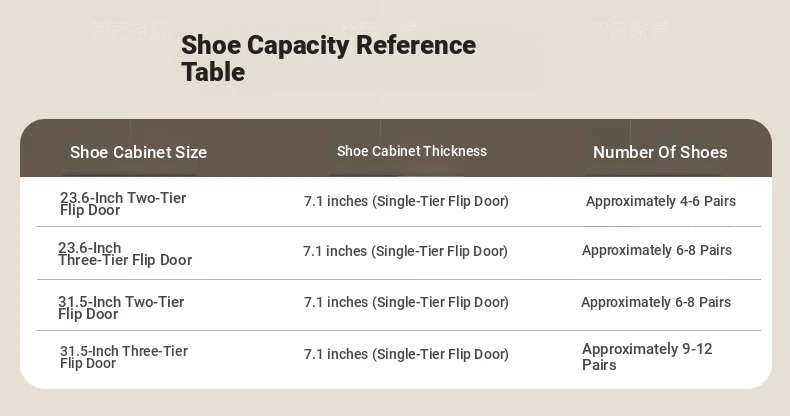This screenshot has height=416, width=790.
Task: Click Approximately 6-8 Pairs in third row
Action: pyautogui.click(x=656, y=302)
